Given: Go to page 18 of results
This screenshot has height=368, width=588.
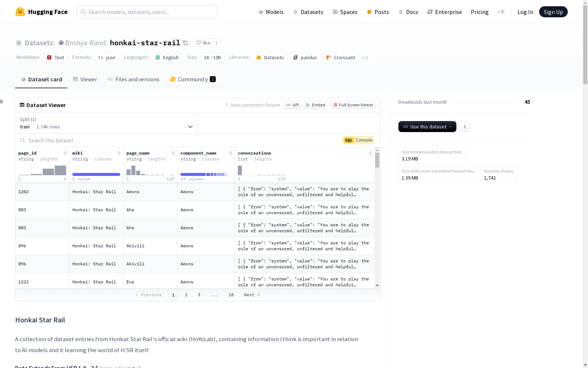Looking at the screenshot, I should (231, 295).
